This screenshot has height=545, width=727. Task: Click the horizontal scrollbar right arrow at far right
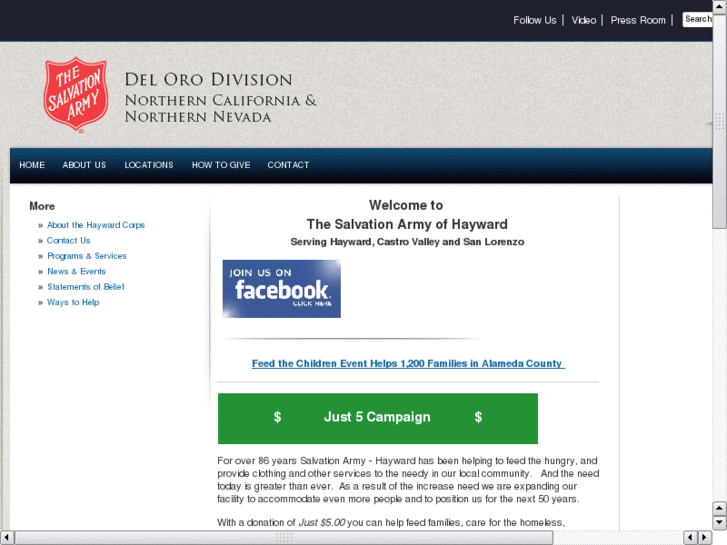click(x=705, y=538)
